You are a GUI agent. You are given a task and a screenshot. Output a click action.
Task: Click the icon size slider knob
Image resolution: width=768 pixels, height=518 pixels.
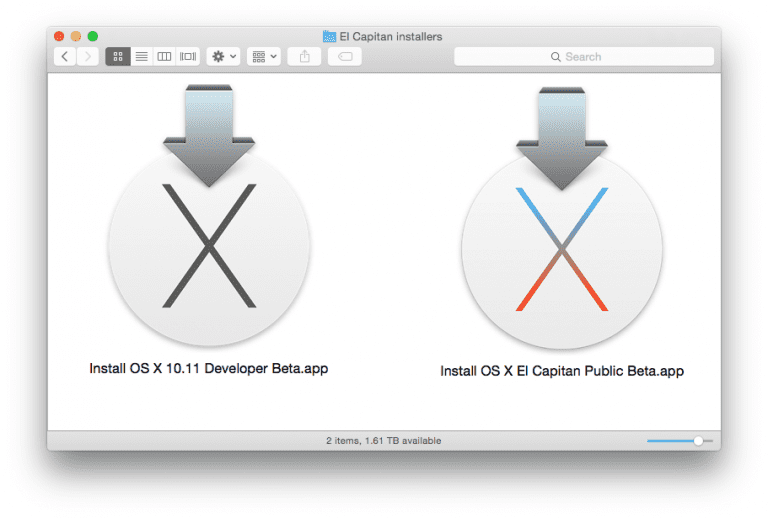pos(698,441)
